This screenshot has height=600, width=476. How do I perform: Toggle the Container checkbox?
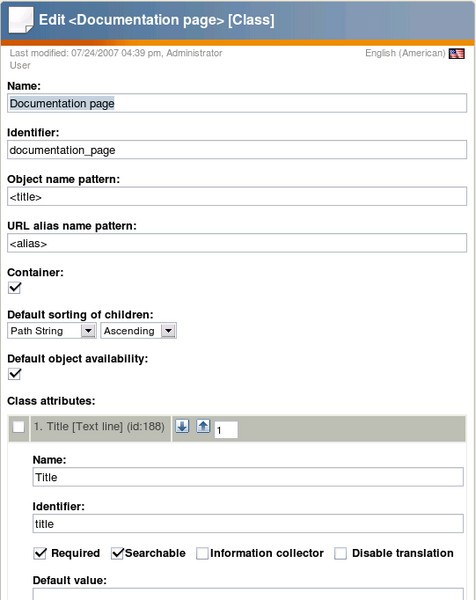coord(15,288)
